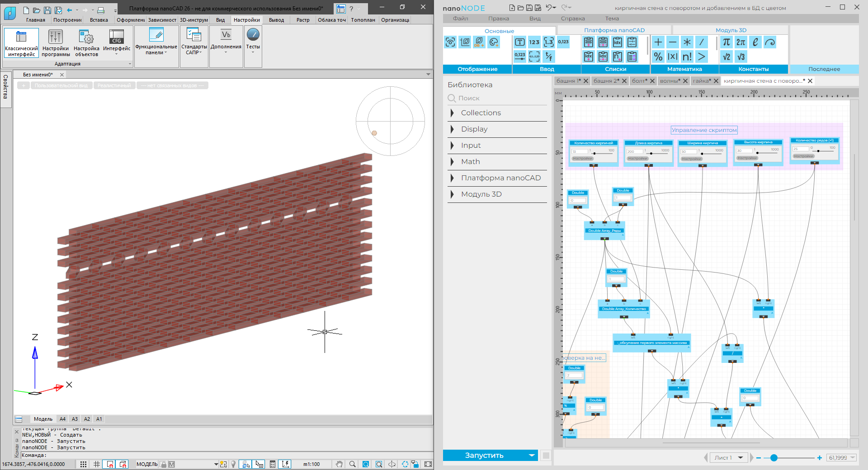
Task: Activate the pan hand tool in status bar
Action: point(339,464)
